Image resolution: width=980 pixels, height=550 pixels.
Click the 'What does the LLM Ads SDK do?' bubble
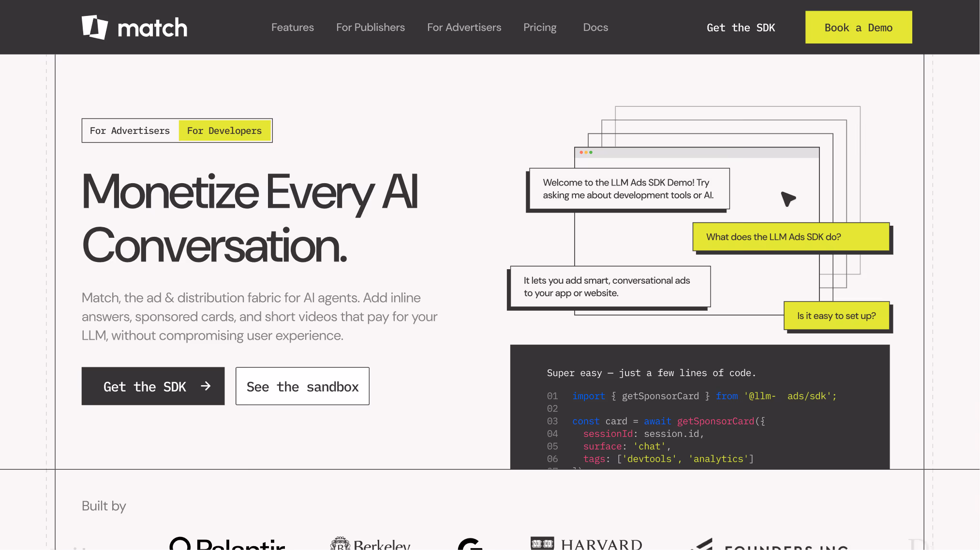pos(791,237)
